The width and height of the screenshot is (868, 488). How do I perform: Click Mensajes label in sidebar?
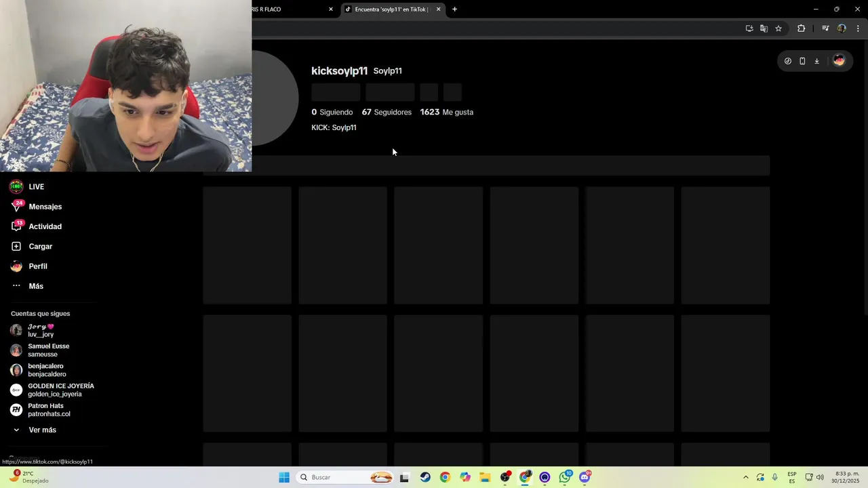[45, 207]
